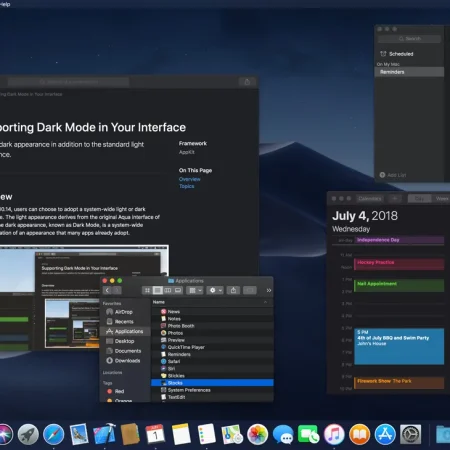Viewport: 450px width, 450px height.
Task: Open 4th of July BBQ event
Action: tap(399, 346)
